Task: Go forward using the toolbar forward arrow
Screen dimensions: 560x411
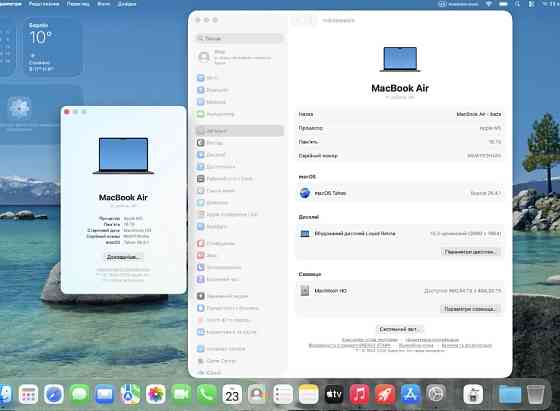Action: tap(310, 20)
